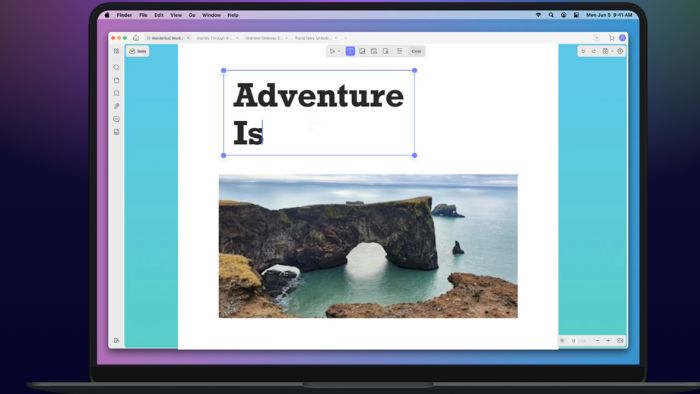
Task: Click the redo arrow icon
Action: click(x=594, y=51)
